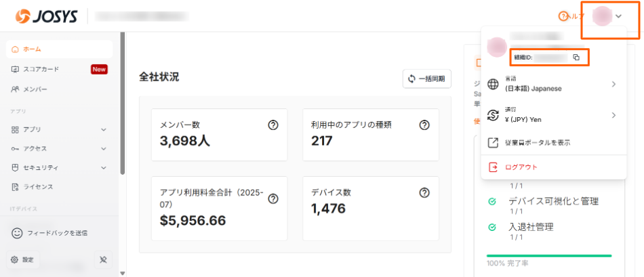Image resolution: width=644 pixels, height=277 pixels.
Task: Open the ヘルプ help link in the header
Action: pos(571,16)
